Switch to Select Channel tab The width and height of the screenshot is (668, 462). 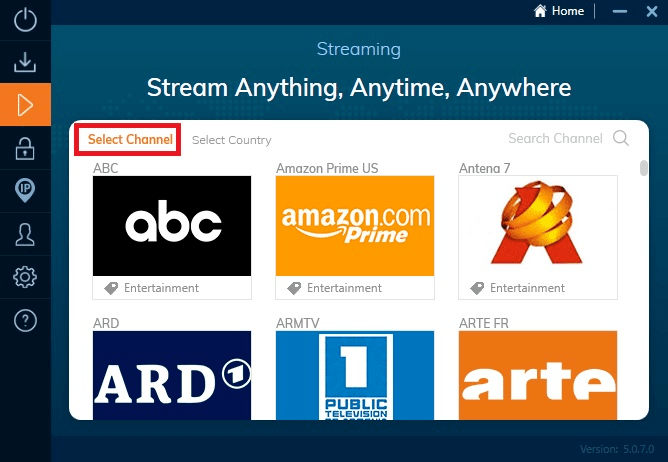coord(130,139)
